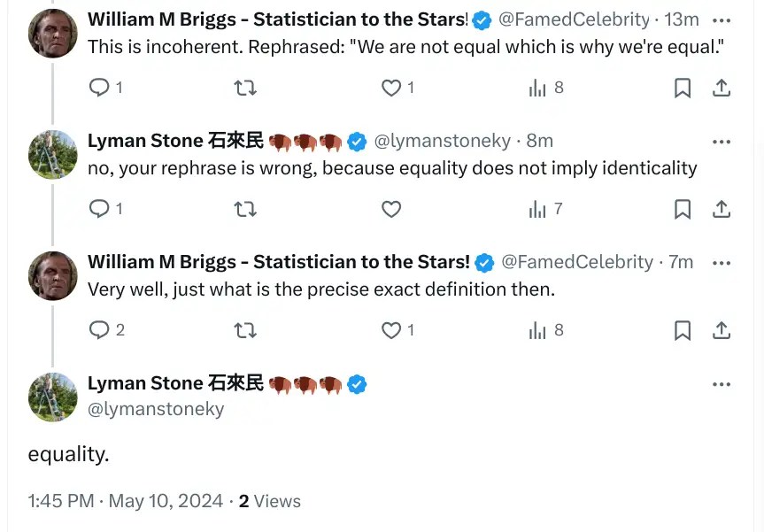Bookmark the "Very well" tweet
Screen dimensions: 764x532
coord(683,330)
